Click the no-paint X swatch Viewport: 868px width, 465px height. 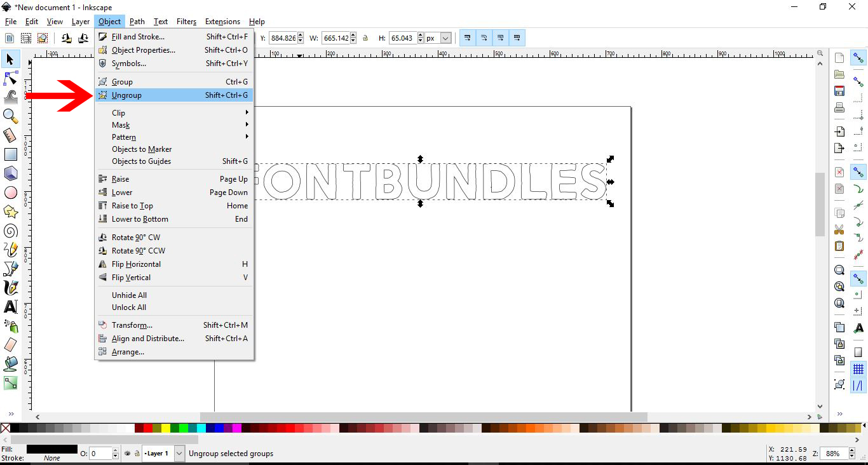coord(5,428)
